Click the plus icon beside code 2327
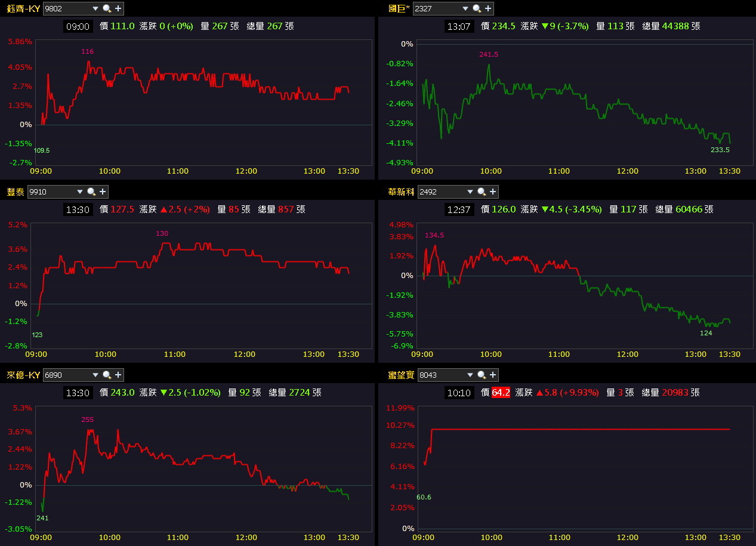The height and width of the screenshot is (546, 756). click(x=488, y=8)
